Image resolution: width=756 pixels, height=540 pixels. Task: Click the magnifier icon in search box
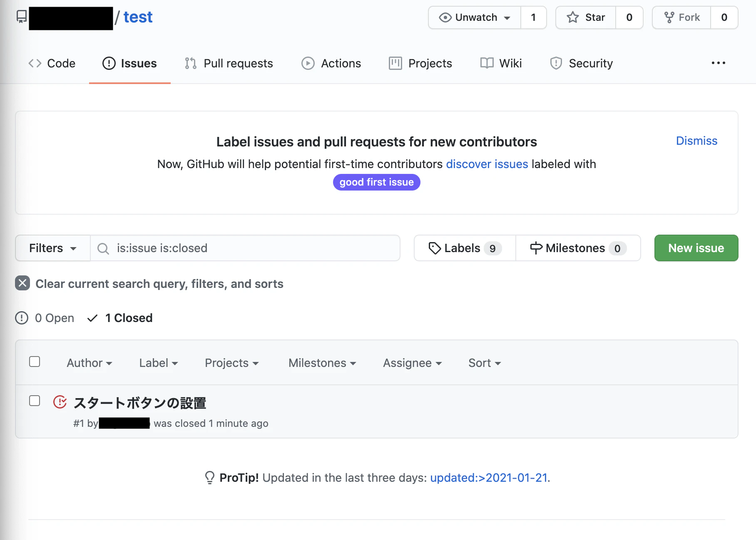pyautogui.click(x=103, y=248)
